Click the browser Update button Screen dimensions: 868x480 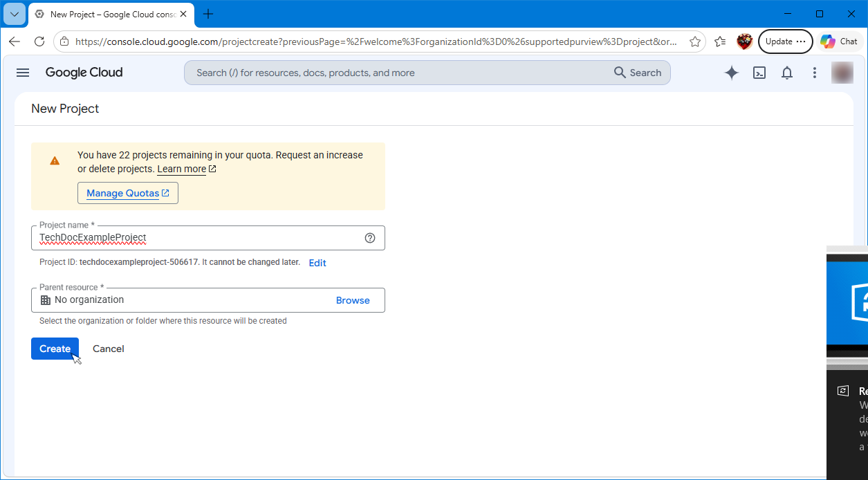786,41
